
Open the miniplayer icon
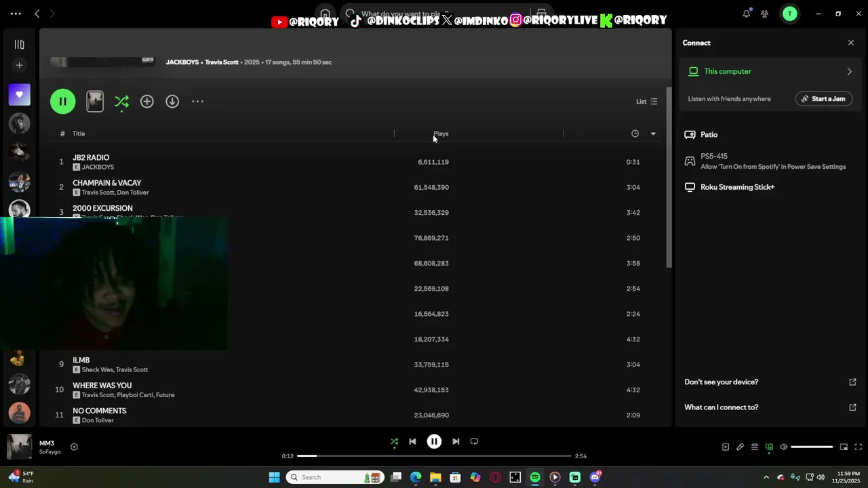click(844, 447)
